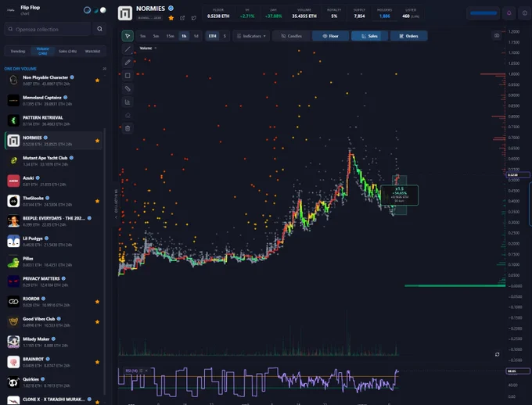Image resolution: width=532 pixels, height=405 pixels.
Task: Toggle the Floor visibility button
Action: point(330,36)
